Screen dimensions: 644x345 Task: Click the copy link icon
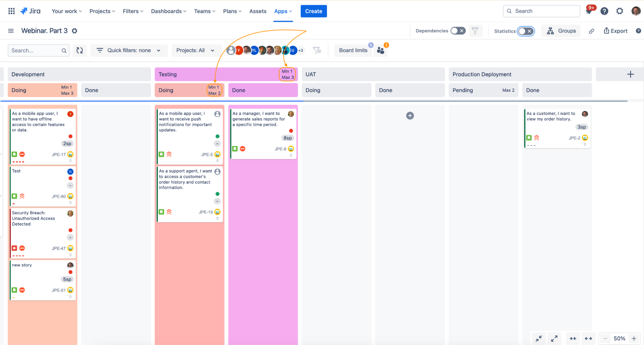pyautogui.click(x=591, y=31)
